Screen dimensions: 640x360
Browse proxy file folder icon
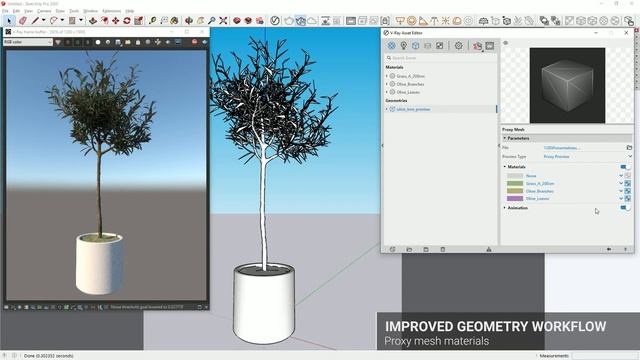[x=629, y=147]
